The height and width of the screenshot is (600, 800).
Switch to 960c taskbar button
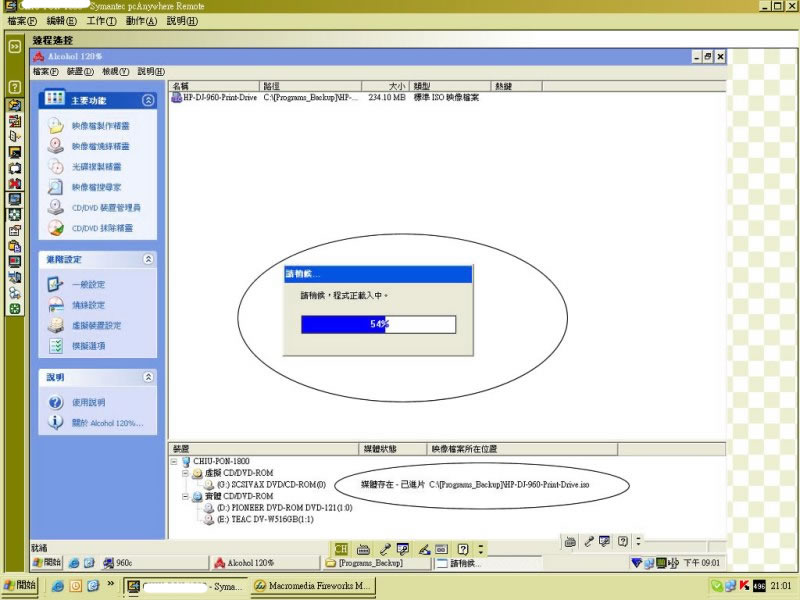155,563
